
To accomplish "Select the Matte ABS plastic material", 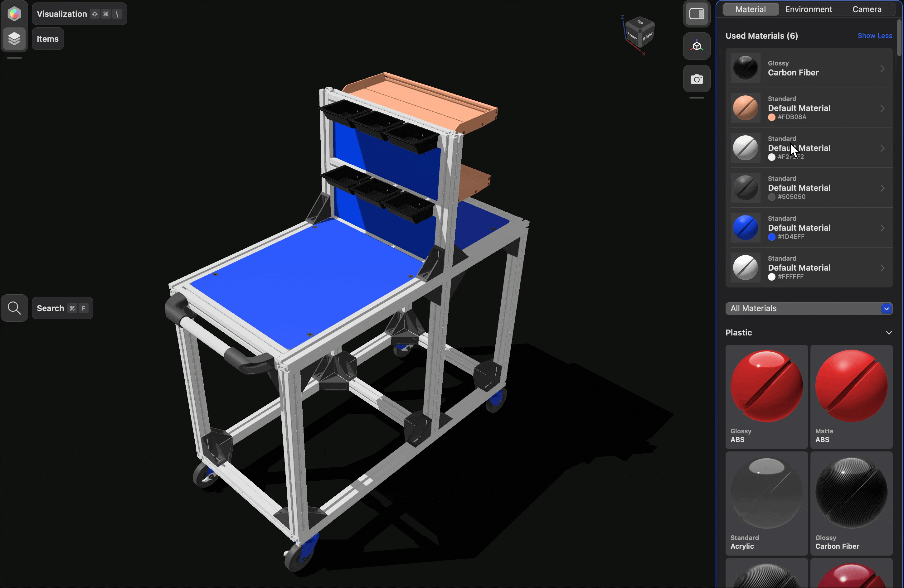I will pos(851,397).
